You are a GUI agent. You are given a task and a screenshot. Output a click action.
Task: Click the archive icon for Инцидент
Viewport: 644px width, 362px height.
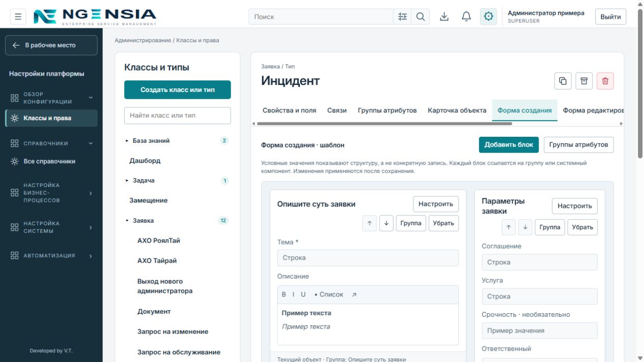[x=584, y=81]
